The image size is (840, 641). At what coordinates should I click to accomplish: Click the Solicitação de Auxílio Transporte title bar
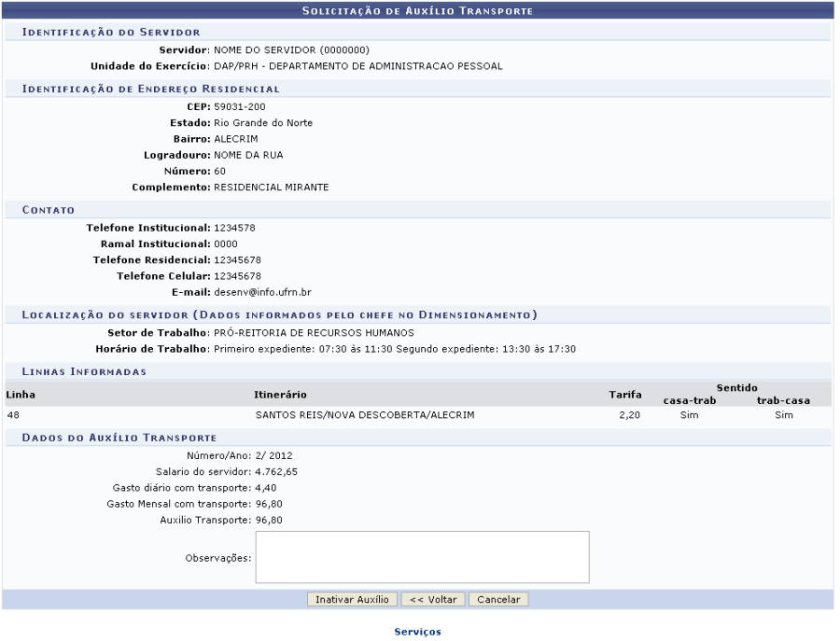417,10
